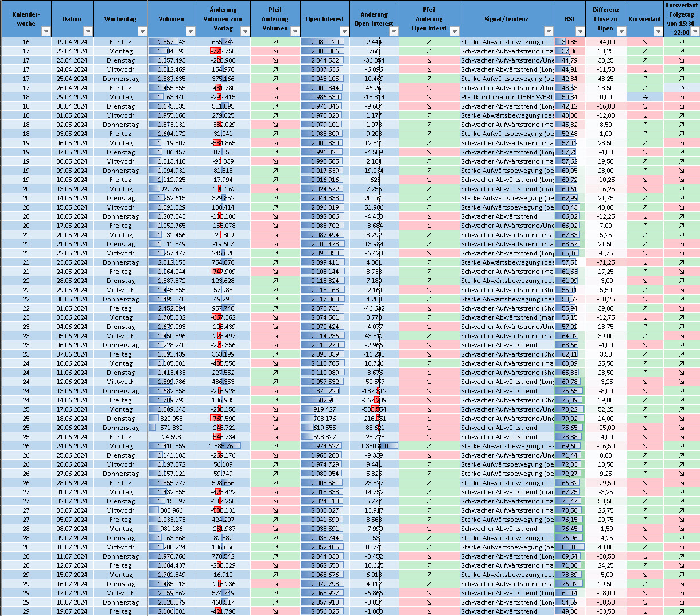Open the Kursverlauf Folgetag filter dropdown
This screenshot has height=616, width=700.
point(695,32)
